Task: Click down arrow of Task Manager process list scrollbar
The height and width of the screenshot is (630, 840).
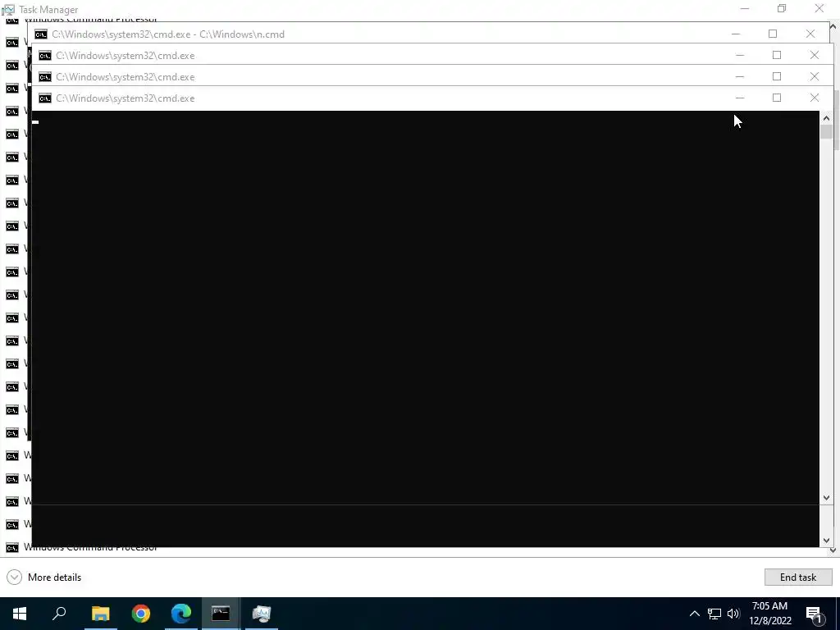Action: (x=833, y=550)
